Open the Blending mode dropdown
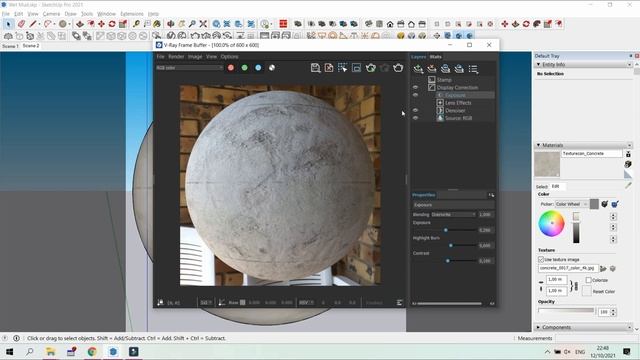 tap(454, 214)
